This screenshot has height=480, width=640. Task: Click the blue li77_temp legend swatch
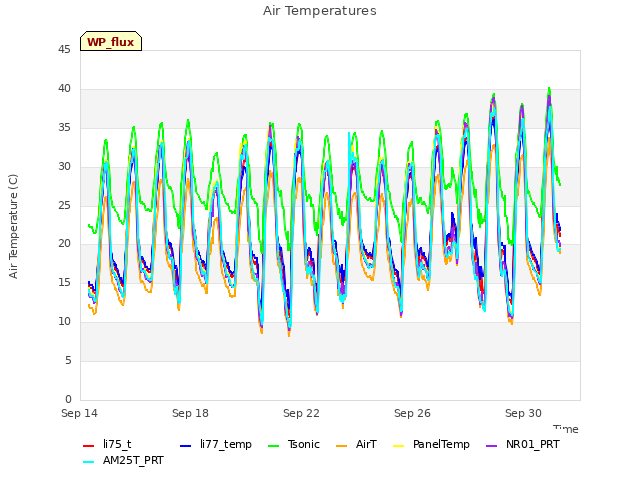186,446
